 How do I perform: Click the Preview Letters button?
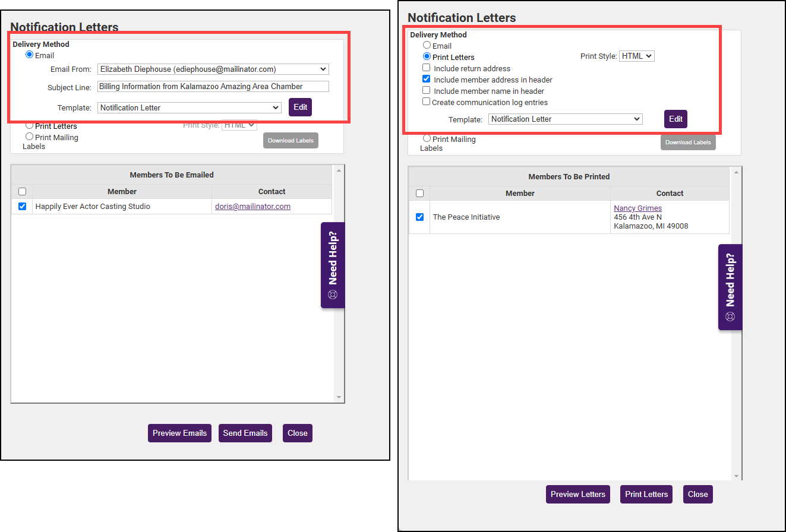[577, 495]
